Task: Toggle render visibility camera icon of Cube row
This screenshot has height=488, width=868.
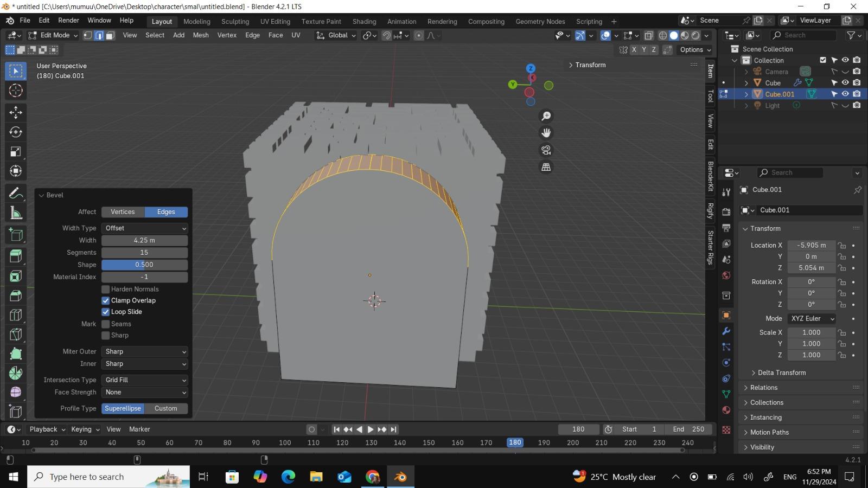Action: pos(857,82)
